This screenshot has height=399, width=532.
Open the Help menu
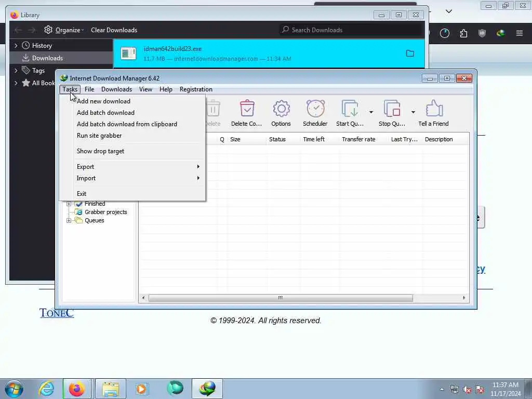pos(166,89)
